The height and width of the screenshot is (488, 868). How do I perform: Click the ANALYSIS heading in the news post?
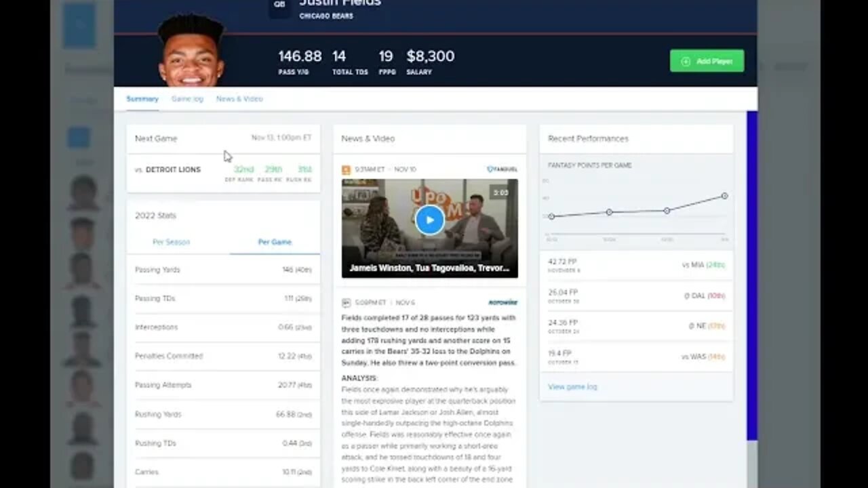click(x=359, y=378)
